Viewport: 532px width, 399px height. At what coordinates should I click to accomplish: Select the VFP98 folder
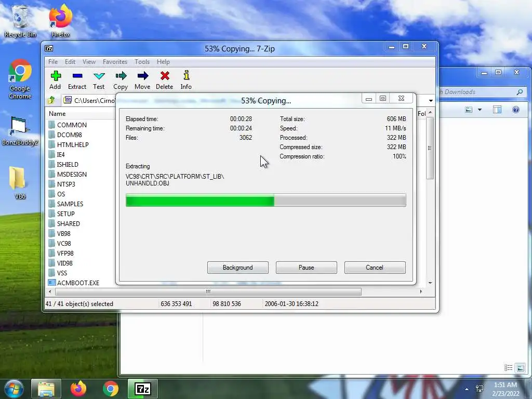(x=61, y=253)
